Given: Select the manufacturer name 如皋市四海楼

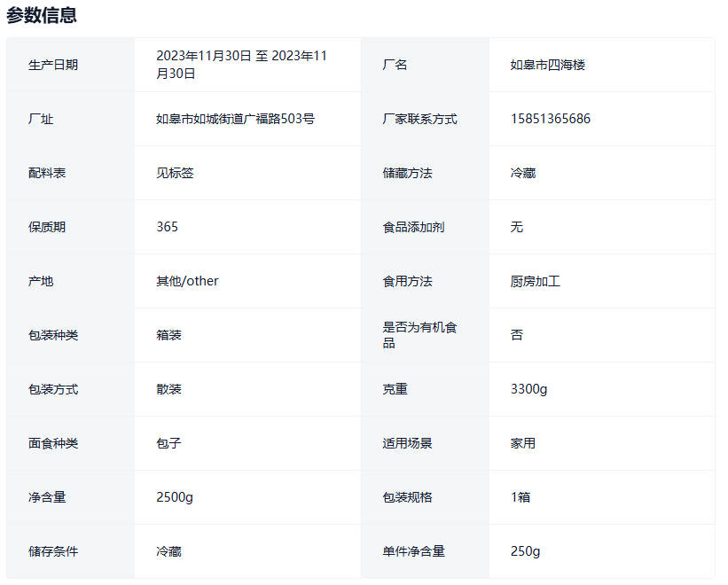Looking at the screenshot, I should tap(547, 65).
